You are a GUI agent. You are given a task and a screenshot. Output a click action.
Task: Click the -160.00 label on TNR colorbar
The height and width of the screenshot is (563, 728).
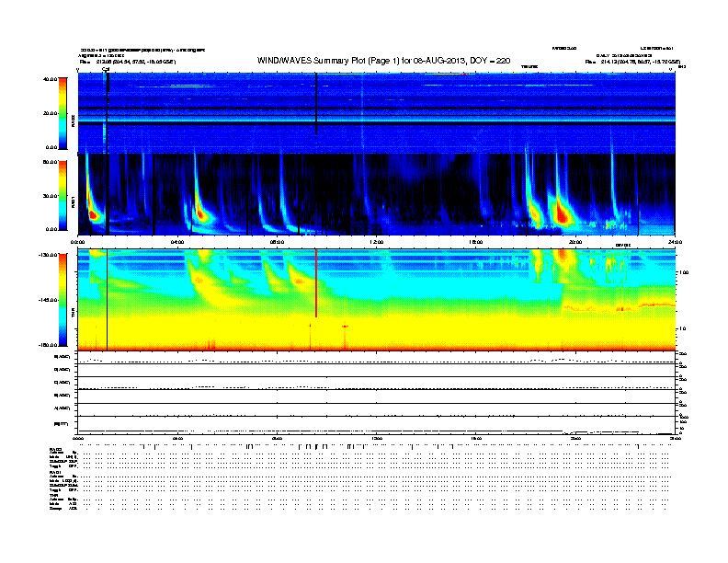point(48,345)
